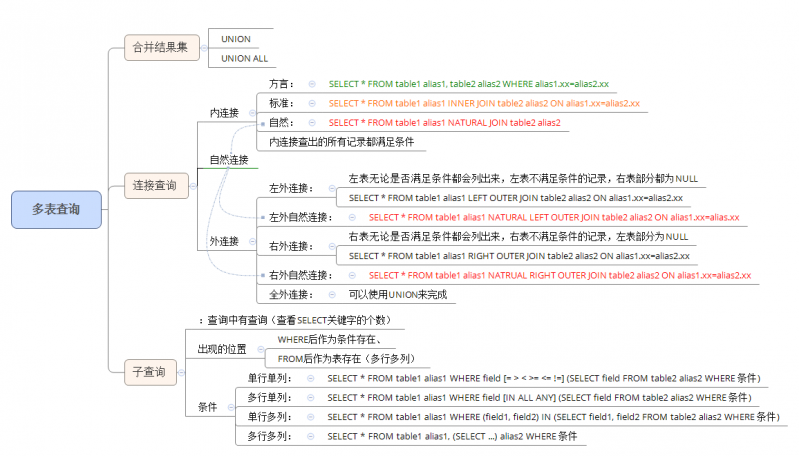The height and width of the screenshot is (456, 799).
Task: Select the 内连接 node
Action: (224, 113)
